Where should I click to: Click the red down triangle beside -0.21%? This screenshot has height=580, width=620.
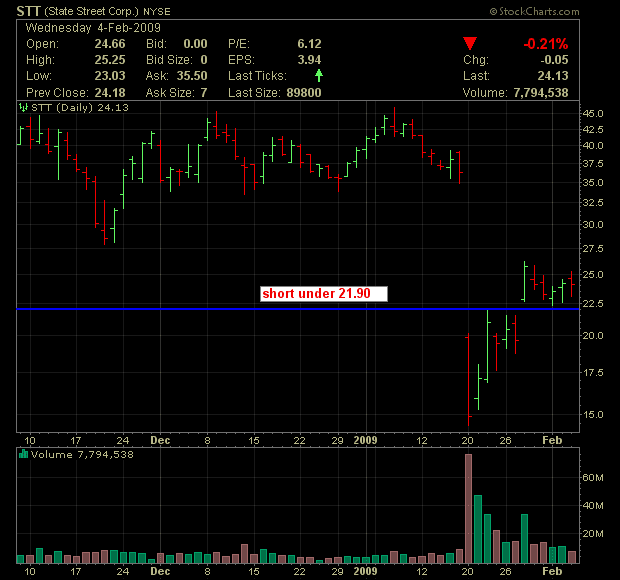pos(470,43)
